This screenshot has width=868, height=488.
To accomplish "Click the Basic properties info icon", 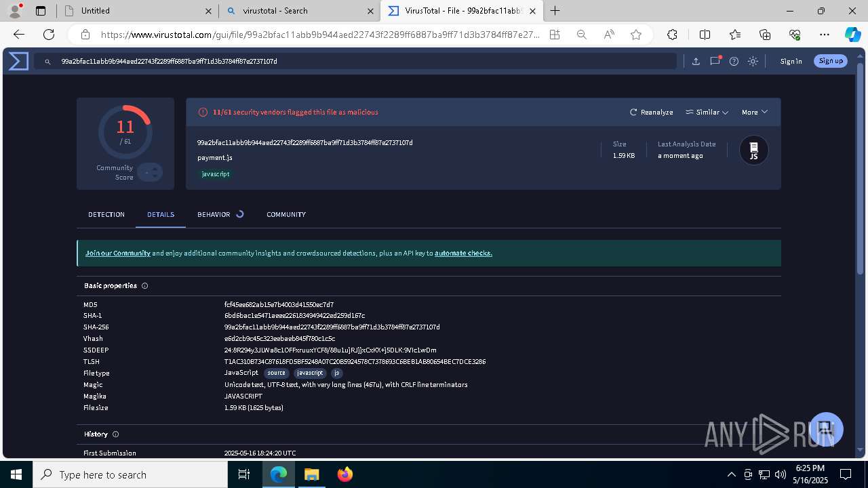I will (144, 286).
